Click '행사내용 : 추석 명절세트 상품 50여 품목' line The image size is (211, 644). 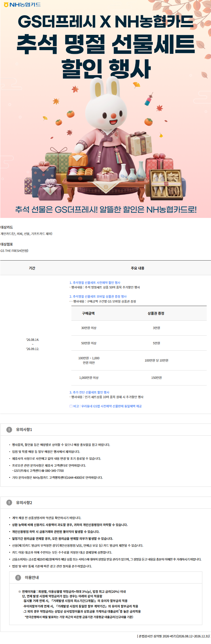pyautogui.click(x=105, y=287)
